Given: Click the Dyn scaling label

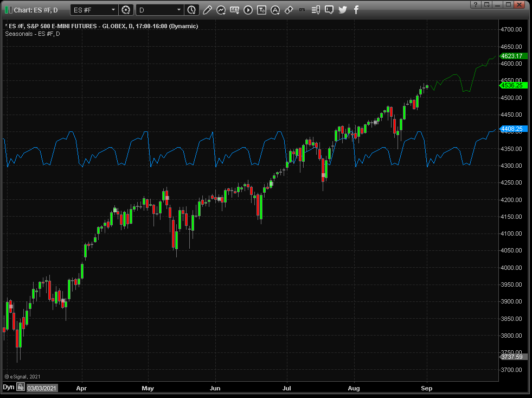Looking at the screenshot, I should tap(9, 387).
